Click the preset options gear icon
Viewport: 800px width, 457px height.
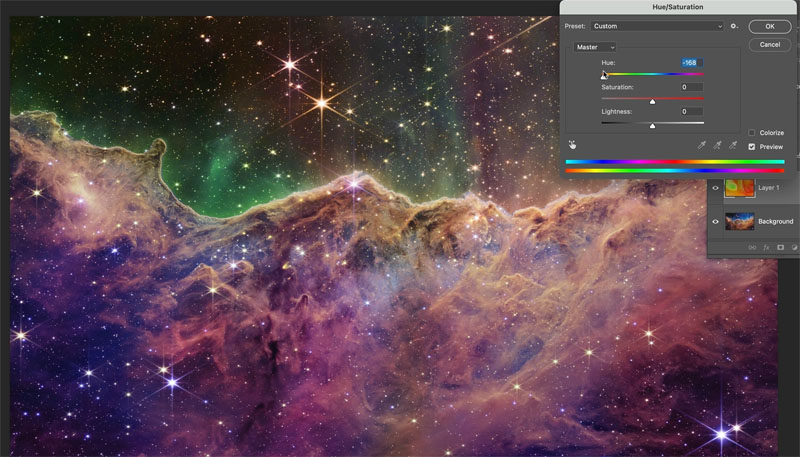coord(734,26)
